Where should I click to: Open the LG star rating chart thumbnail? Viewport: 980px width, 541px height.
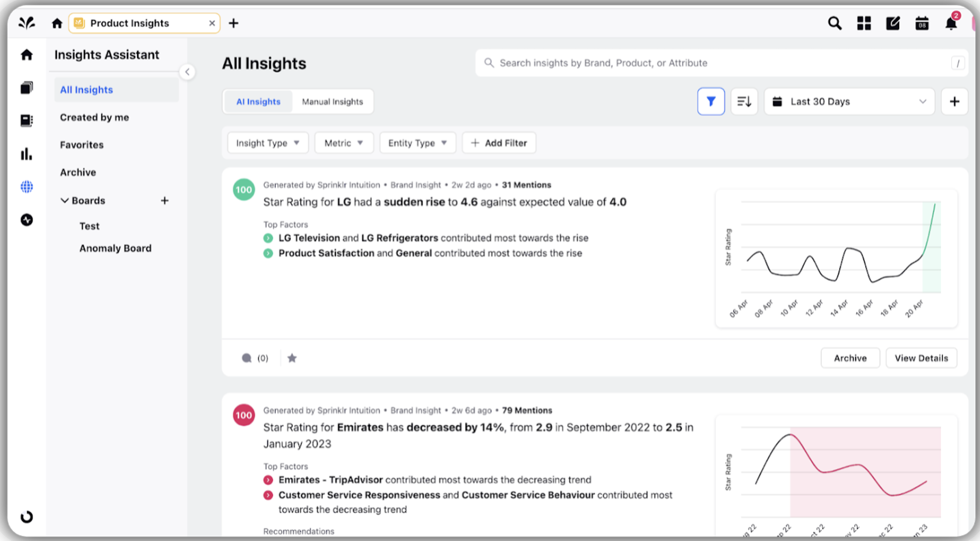tap(836, 259)
